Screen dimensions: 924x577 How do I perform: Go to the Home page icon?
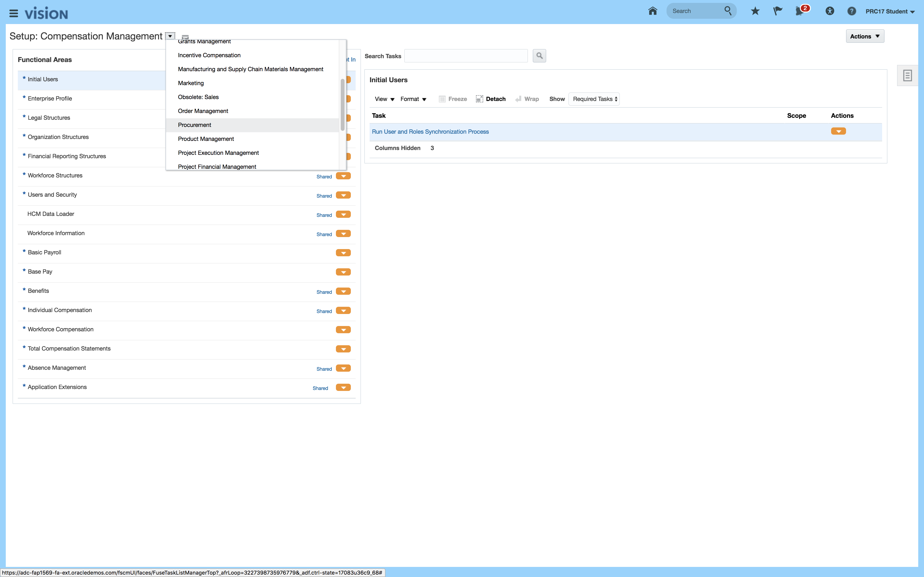coord(653,11)
